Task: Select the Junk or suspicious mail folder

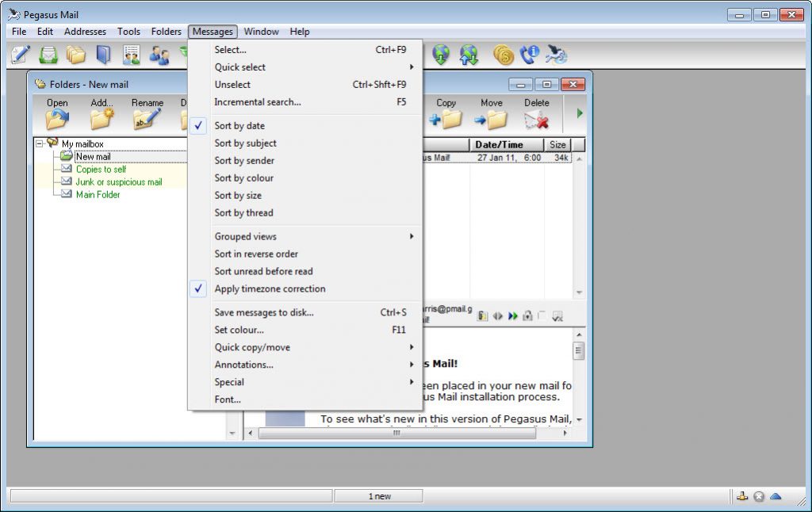Action: [x=119, y=182]
